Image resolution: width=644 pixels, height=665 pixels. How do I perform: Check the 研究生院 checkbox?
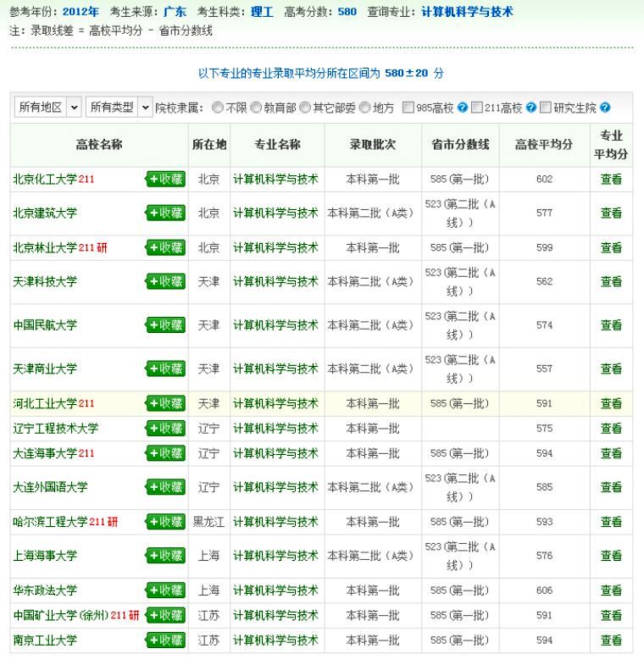[545, 108]
